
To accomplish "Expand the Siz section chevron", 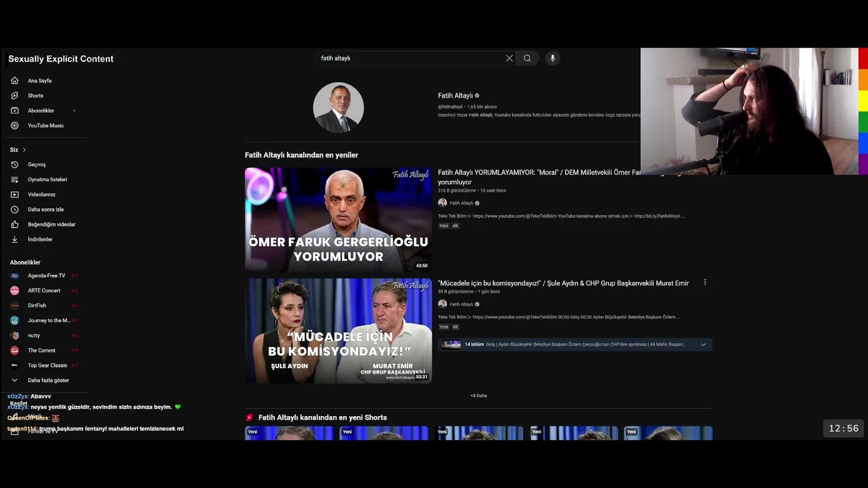I will 24,150.
